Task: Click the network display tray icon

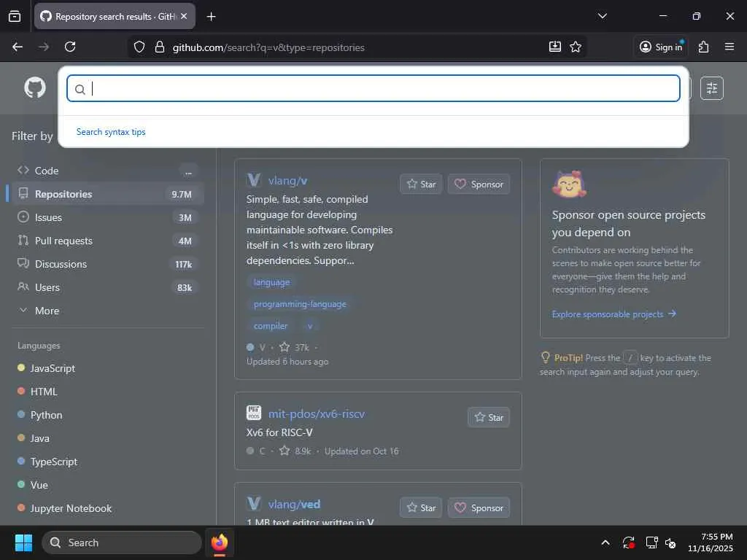Action: (651, 542)
